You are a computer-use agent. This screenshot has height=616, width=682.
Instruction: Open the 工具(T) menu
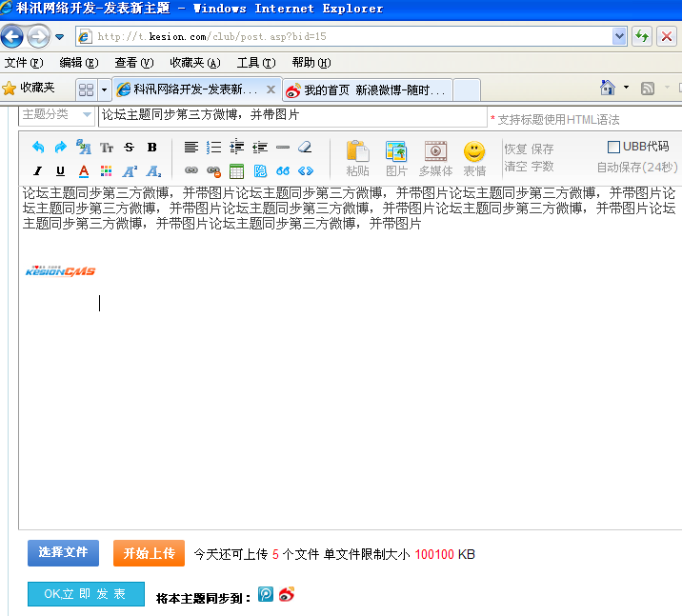pyautogui.click(x=255, y=63)
